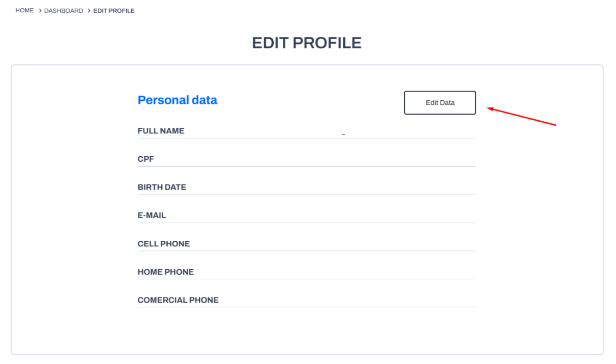Image resolution: width=616 pixels, height=364 pixels.
Task: Open the DASHBOARD breadcrumb link
Action: (x=63, y=11)
